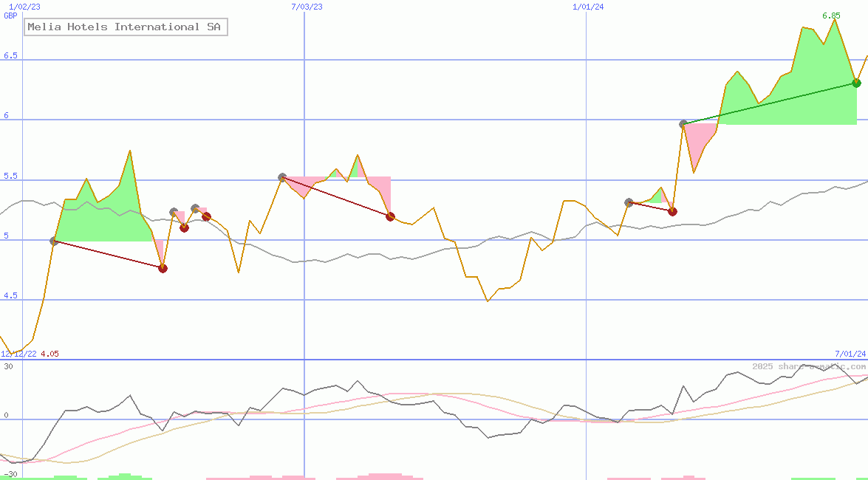Click the red exit marker ending the first trade line
Image resolution: width=868 pixels, height=480 pixels.
click(163, 268)
